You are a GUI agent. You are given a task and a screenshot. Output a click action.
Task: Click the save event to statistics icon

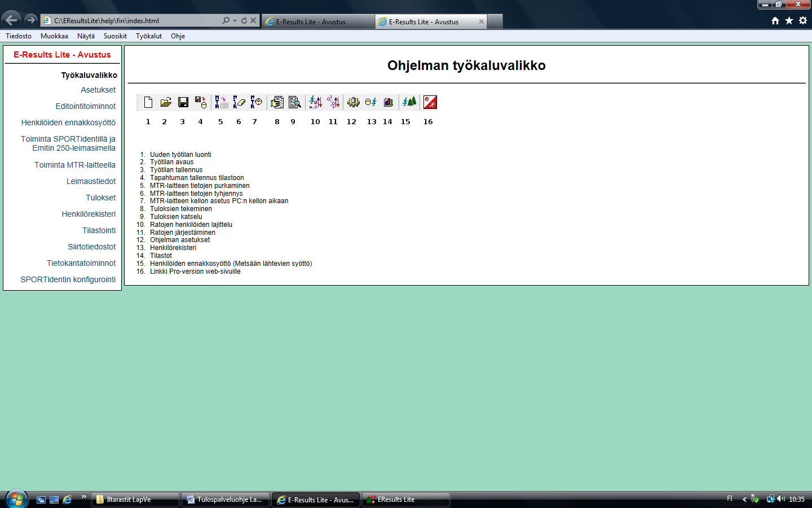(x=201, y=102)
